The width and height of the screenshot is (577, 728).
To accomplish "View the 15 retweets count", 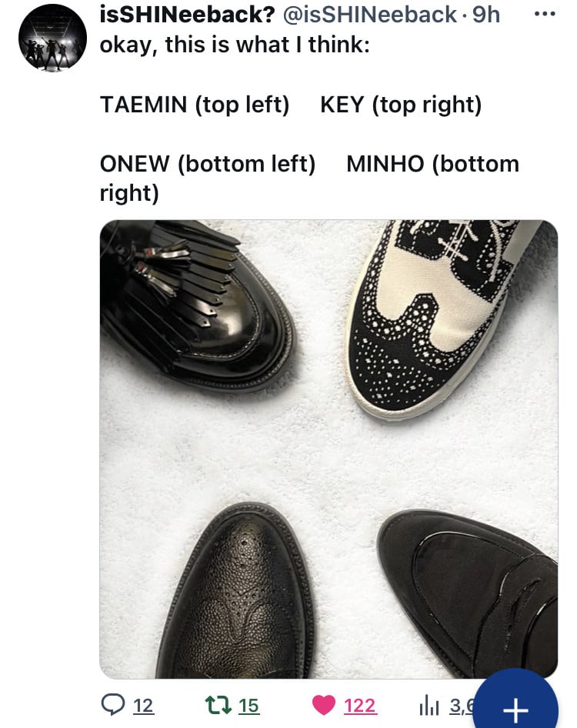I will (x=248, y=706).
